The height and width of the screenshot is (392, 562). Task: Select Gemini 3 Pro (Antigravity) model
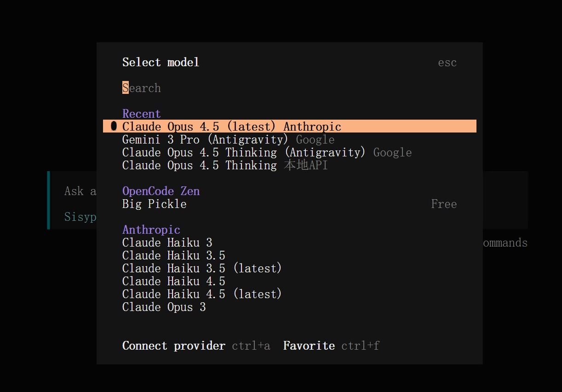click(205, 139)
